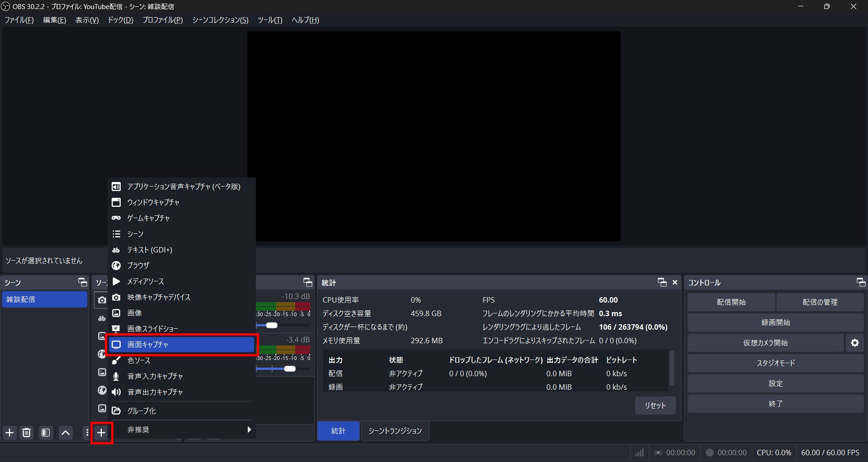
Task: Switch to the 統計 tab
Action: click(338, 431)
